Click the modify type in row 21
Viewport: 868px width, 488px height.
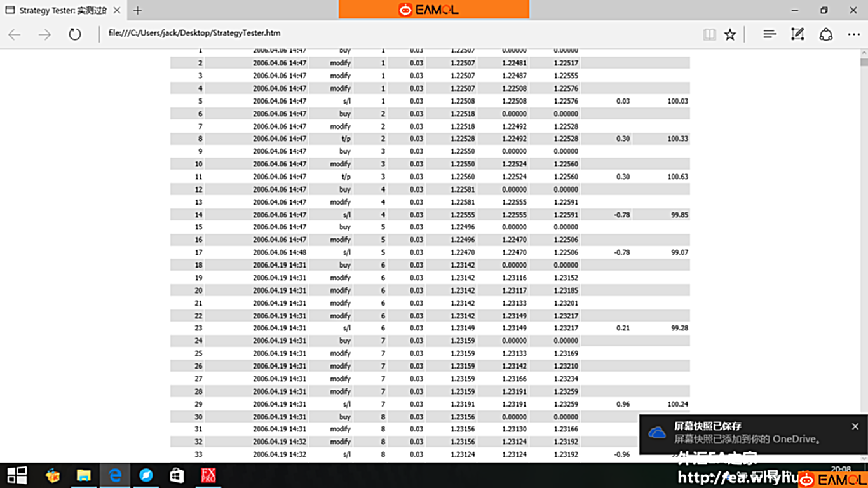[x=341, y=303]
